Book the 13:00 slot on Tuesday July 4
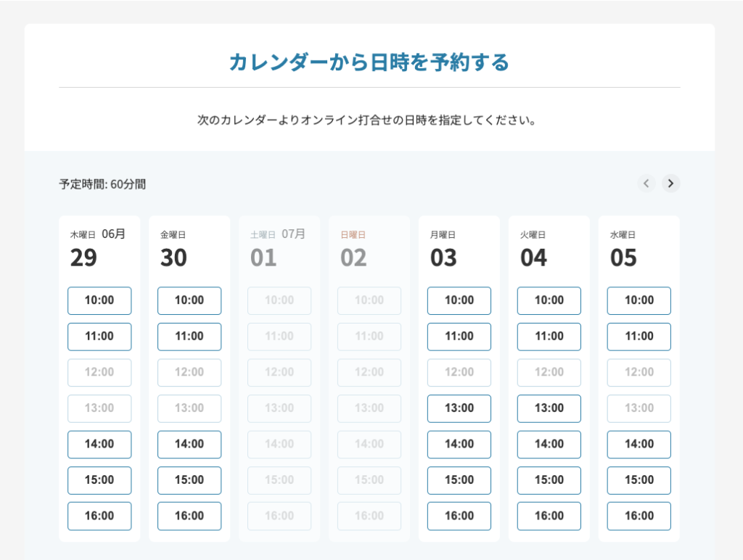 pos(549,408)
